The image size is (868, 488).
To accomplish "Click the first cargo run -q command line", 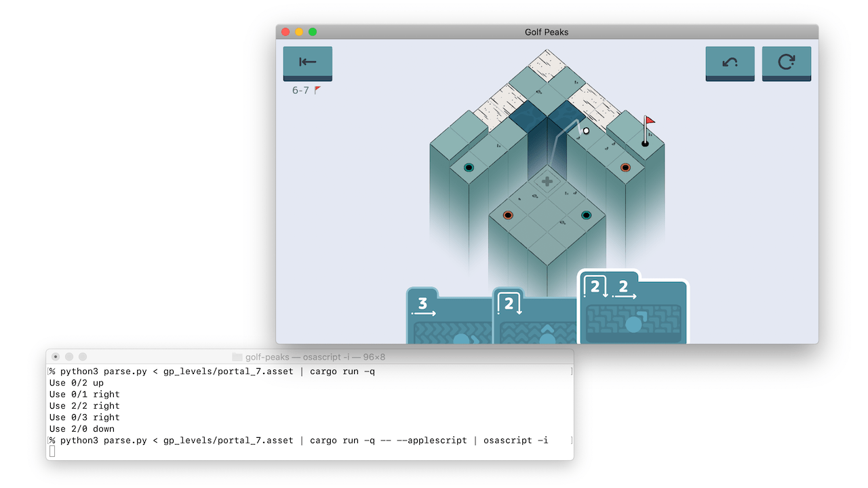I will coord(212,371).
